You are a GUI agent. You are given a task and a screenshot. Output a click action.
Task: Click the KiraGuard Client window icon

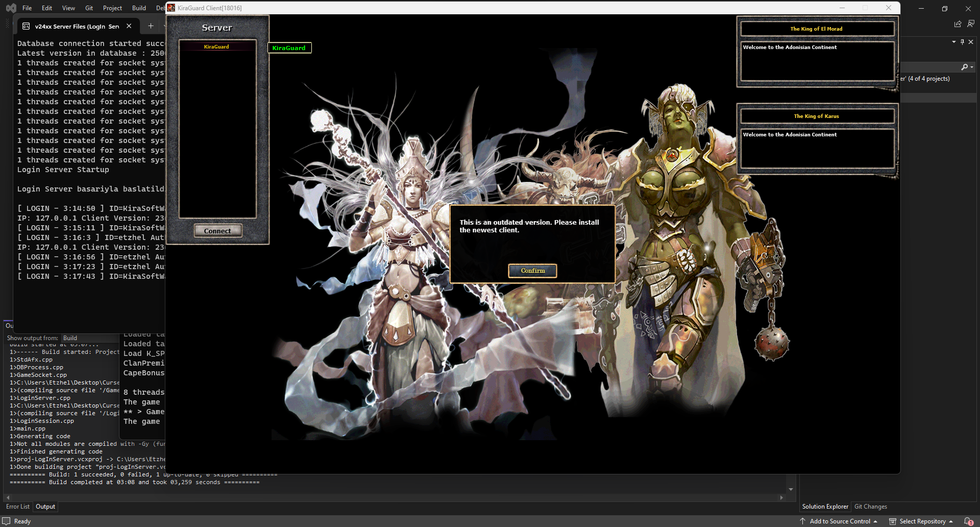pos(171,8)
